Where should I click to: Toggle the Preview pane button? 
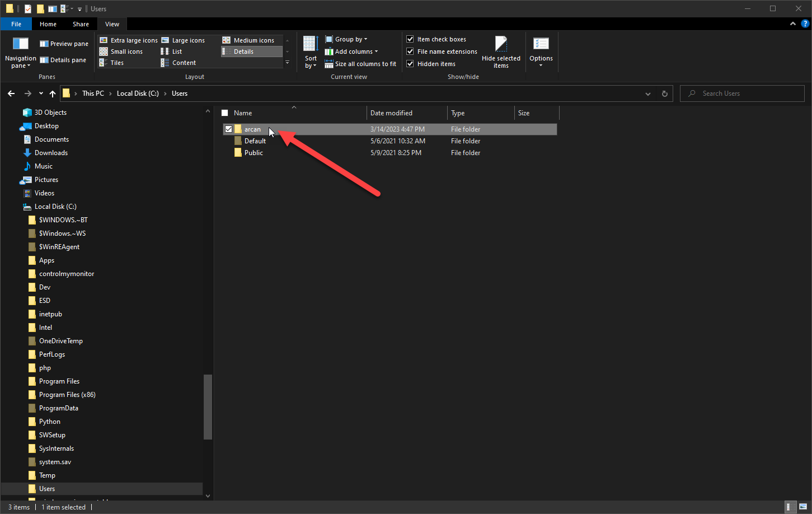tap(64, 44)
